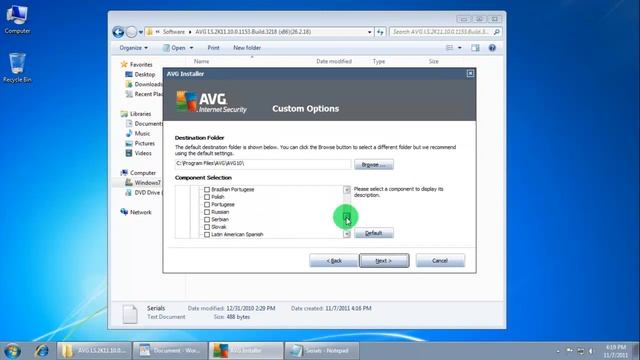The width and height of the screenshot is (640, 360).
Task: Click the Back button in installer
Action: (x=333, y=260)
